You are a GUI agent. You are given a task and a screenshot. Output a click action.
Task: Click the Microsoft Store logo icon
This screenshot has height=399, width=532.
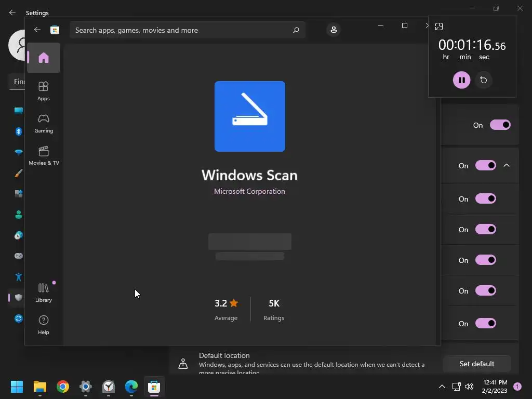tap(55, 30)
